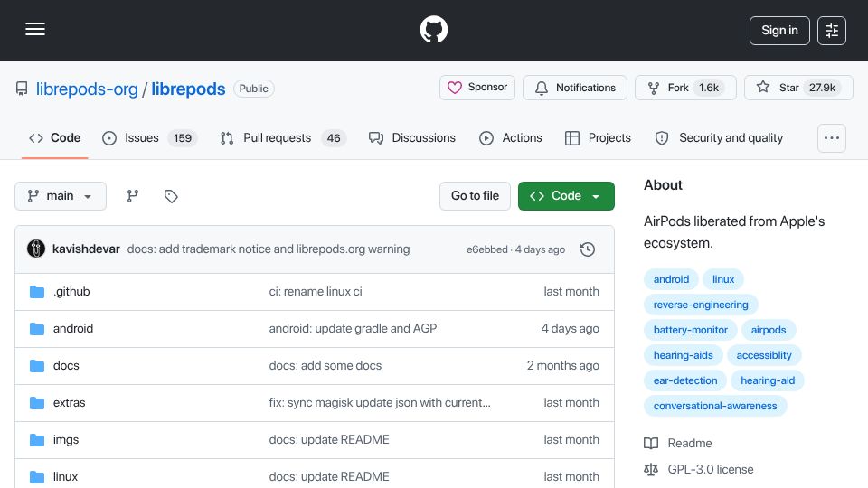Open the .github folder
Viewport: 868px width, 488px height.
click(71, 292)
